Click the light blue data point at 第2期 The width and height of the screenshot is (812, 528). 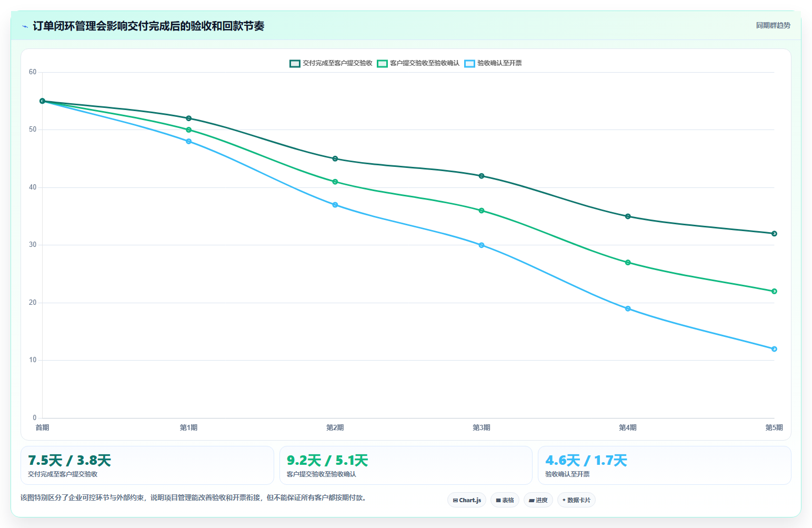tap(335, 205)
